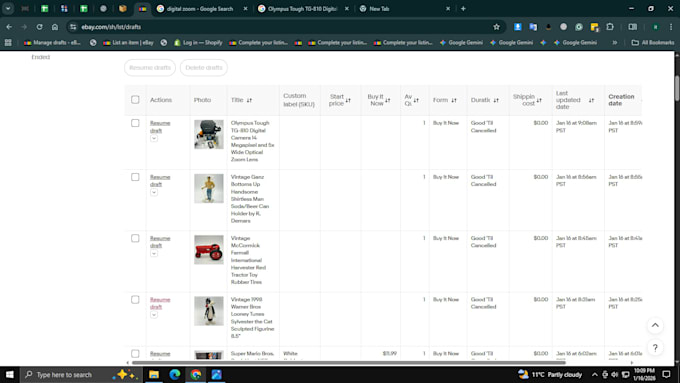This screenshot has height=383, width=680.
Task: Expand actions dropdown for Olympus camera draft
Action: [154, 138]
